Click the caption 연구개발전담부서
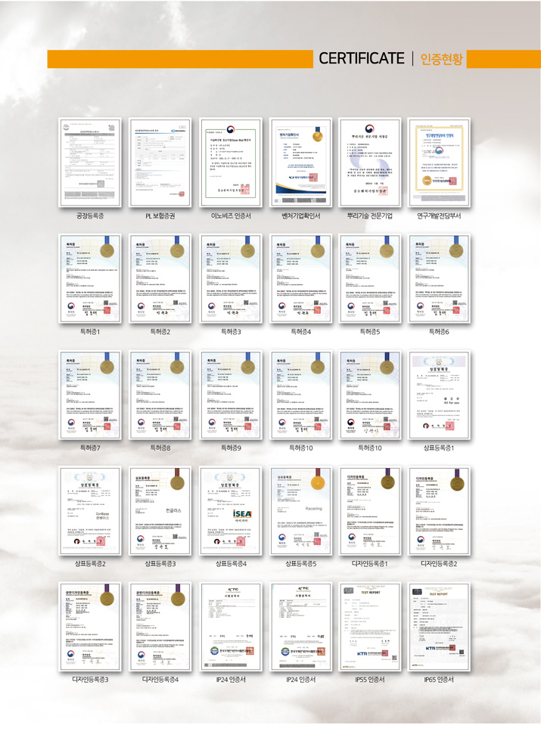 (x=439, y=216)
